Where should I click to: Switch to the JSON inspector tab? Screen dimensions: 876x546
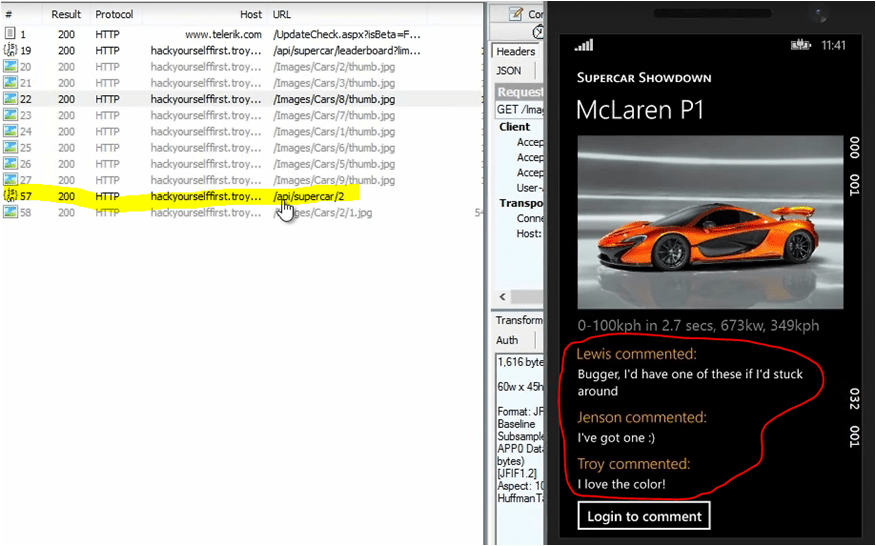(x=509, y=71)
